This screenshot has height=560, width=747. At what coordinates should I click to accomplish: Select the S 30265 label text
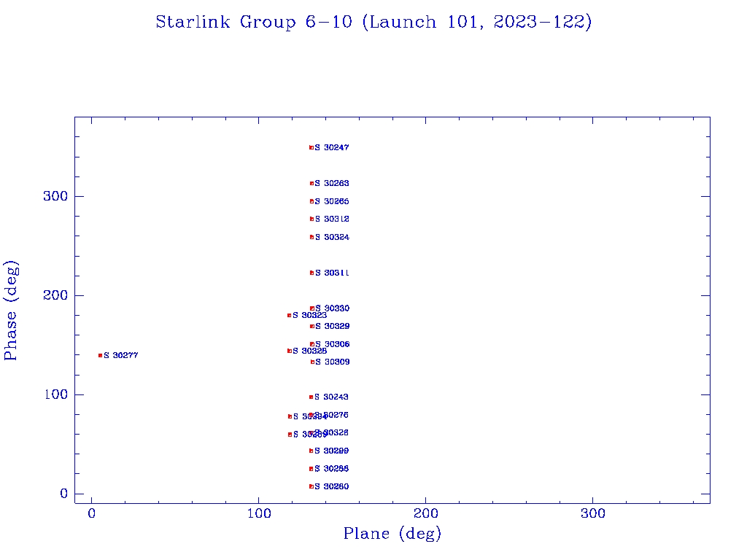click(x=332, y=201)
